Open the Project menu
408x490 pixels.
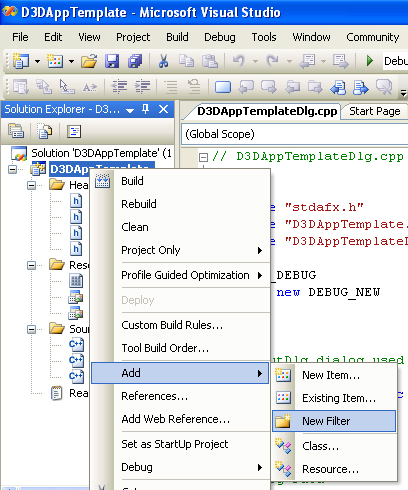[x=133, y=37]
